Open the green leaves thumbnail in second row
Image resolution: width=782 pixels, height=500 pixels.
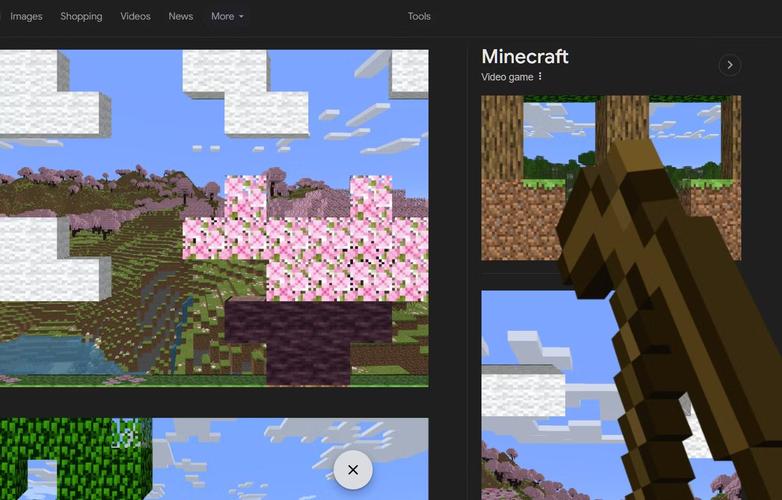click(x=214, y=459)
